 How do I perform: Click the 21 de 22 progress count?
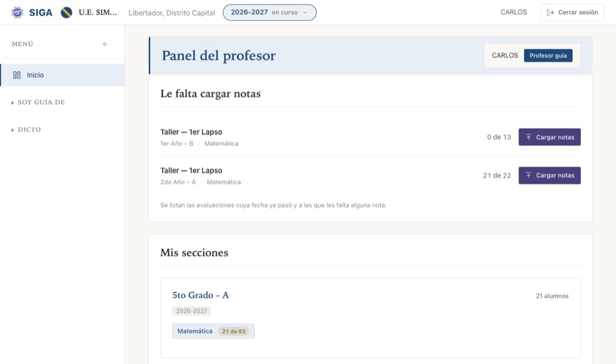tap(497, 175)
